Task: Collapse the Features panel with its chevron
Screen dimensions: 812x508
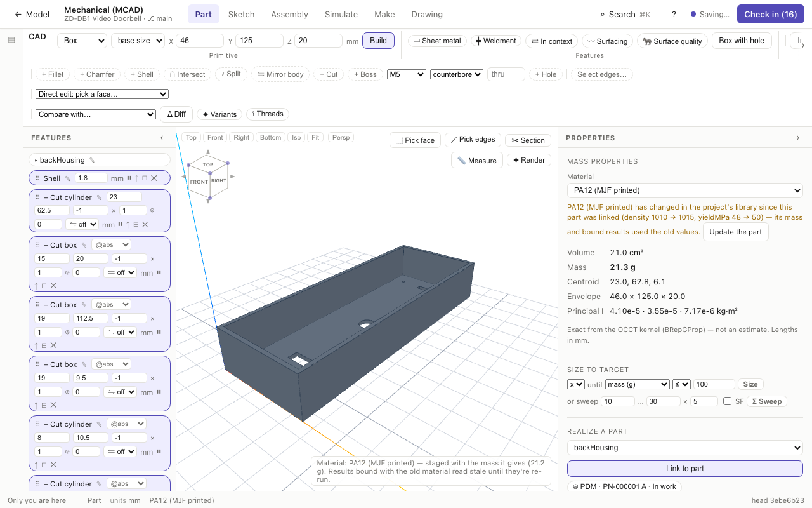Action: pos(162,138)
